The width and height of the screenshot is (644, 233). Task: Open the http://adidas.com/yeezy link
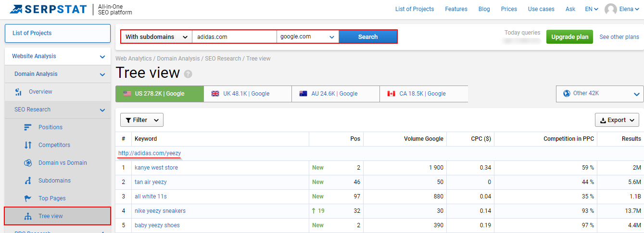pyautogui.click(x=150, y=153)
